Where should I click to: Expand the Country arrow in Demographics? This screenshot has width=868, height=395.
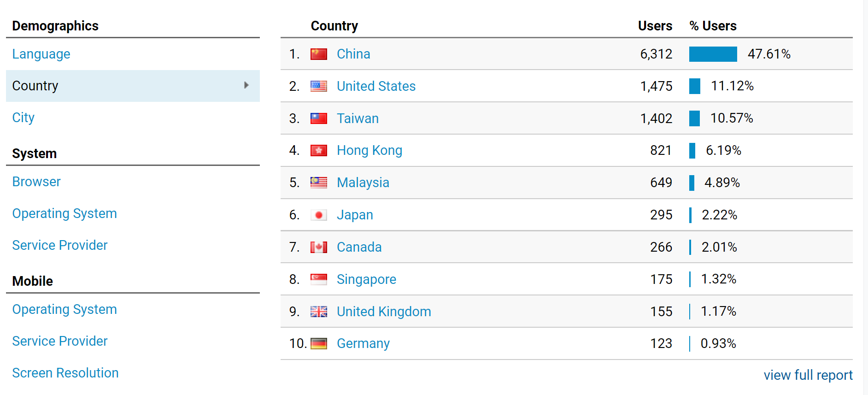[246, 85]
